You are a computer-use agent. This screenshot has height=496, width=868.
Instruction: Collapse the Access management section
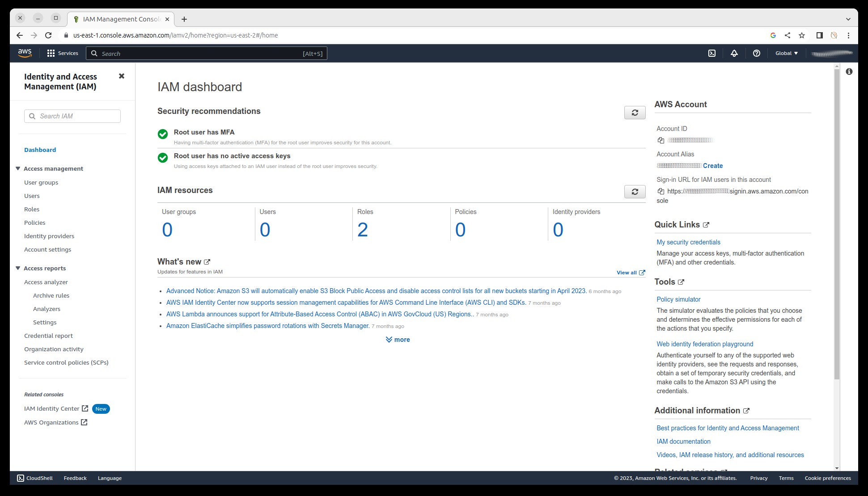click(x=18, y=168)
